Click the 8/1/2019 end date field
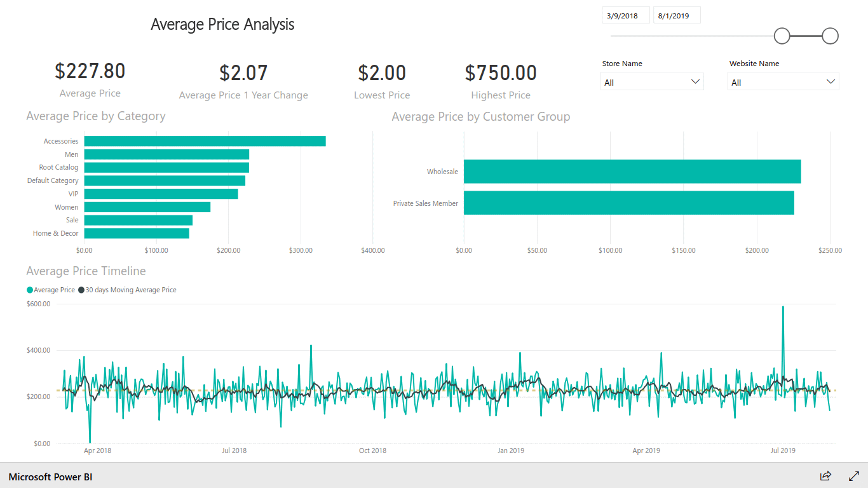868x488 pixels. tap(676, 15)
